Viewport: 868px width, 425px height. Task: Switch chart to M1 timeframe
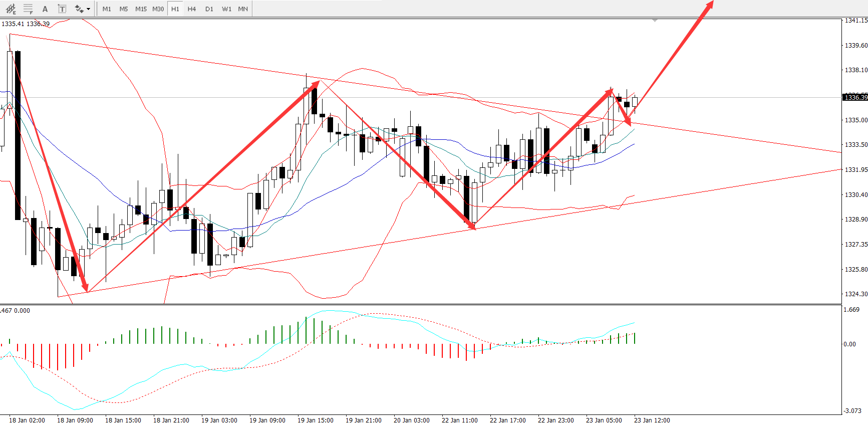107,9
